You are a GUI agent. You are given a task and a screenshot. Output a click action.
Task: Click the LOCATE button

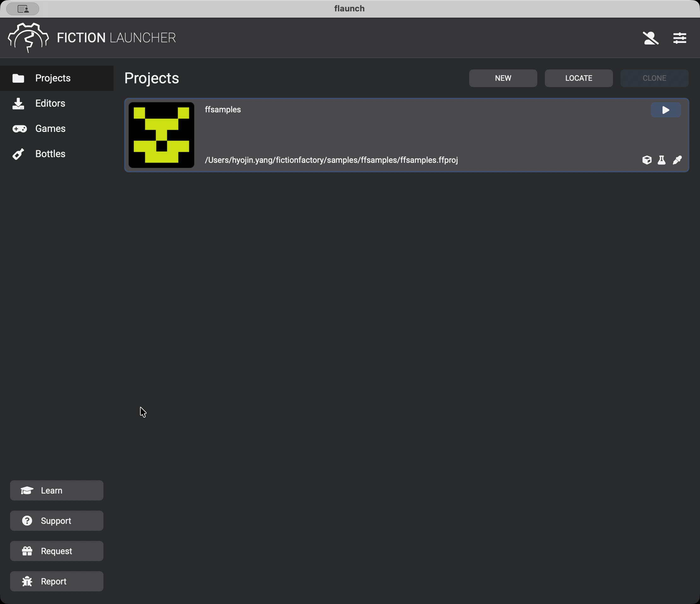tap(579, 79)
